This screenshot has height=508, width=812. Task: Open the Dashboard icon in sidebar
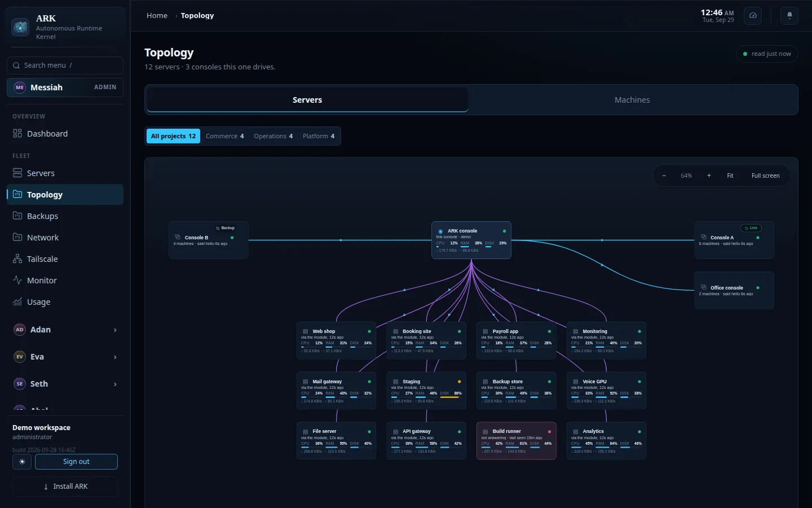click(17, 134)
